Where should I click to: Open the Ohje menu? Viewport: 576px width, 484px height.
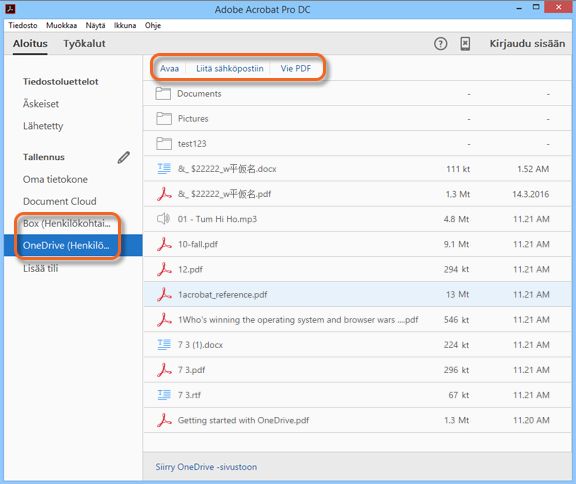[153, 25]
